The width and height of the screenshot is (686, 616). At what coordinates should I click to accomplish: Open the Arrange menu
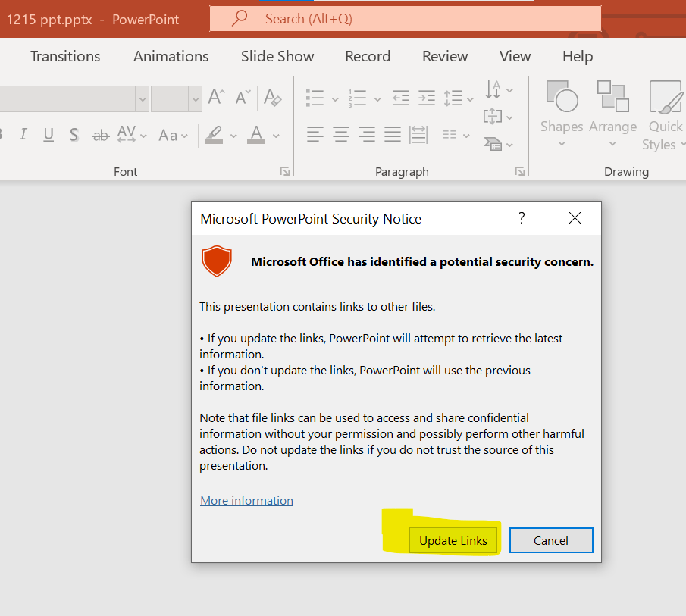pos(612,114)
